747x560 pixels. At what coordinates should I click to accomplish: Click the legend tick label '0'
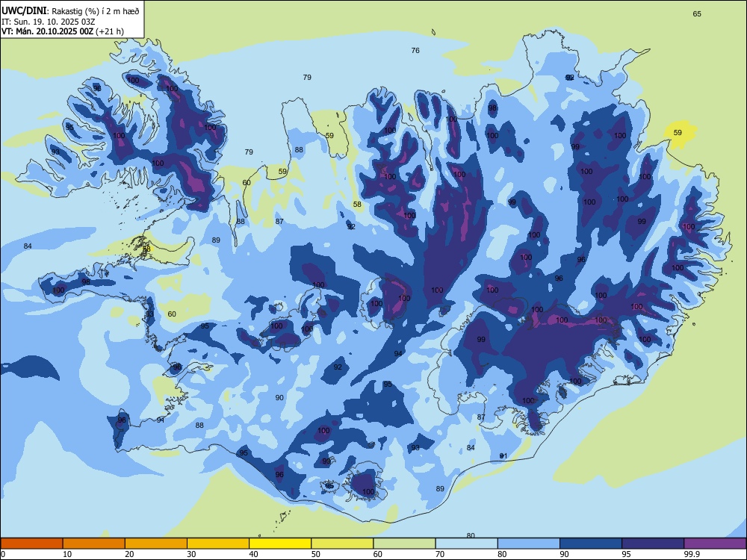coord(3,554)
